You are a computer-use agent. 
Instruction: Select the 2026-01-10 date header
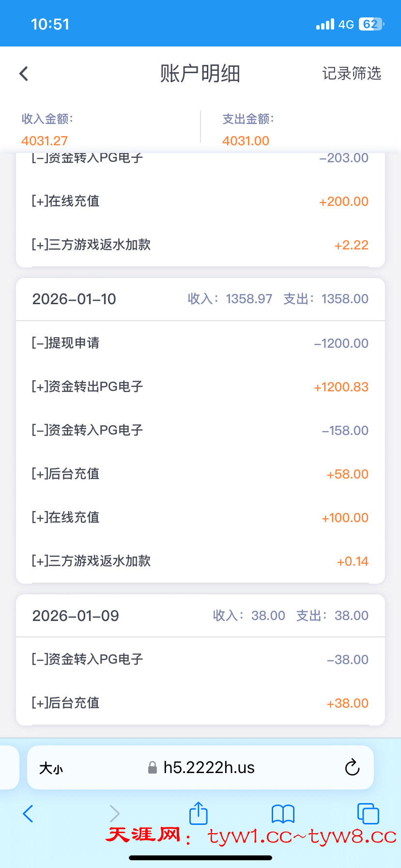tap(74, 299)
